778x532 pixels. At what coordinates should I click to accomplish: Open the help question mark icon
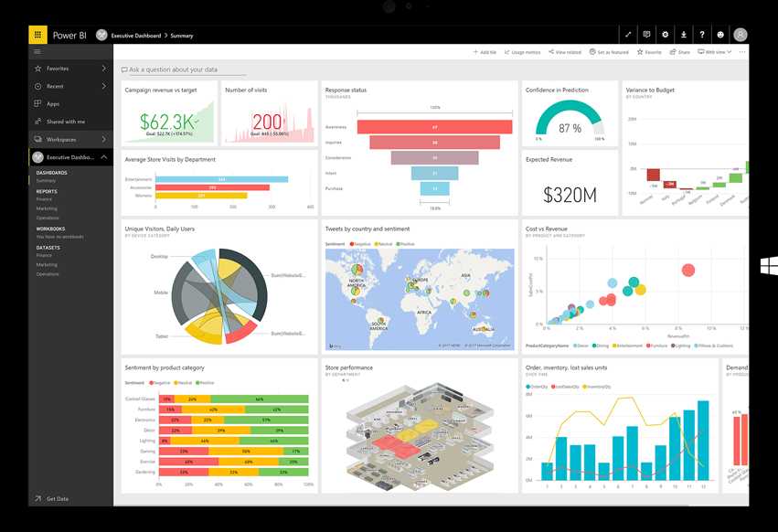[701, 34]
